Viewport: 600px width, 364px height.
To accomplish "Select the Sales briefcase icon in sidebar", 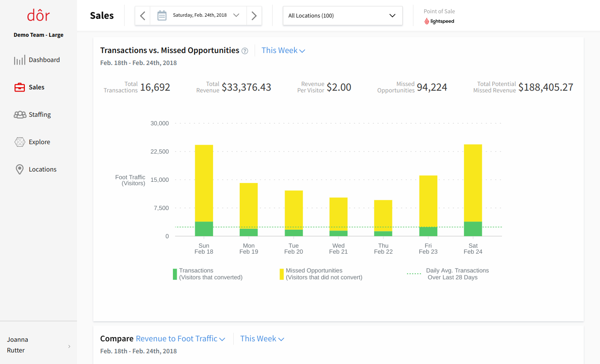I will [x=19, y=87].
